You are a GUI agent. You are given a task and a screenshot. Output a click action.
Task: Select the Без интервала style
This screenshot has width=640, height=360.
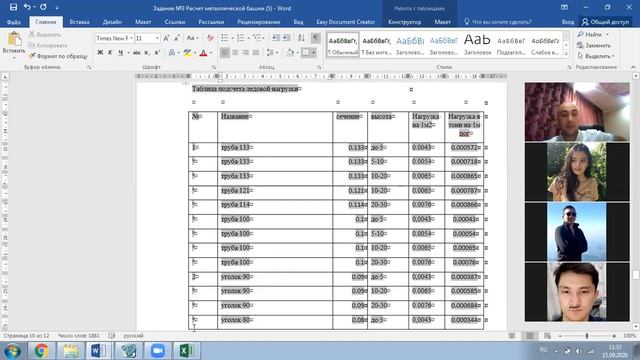pos(376,44)
